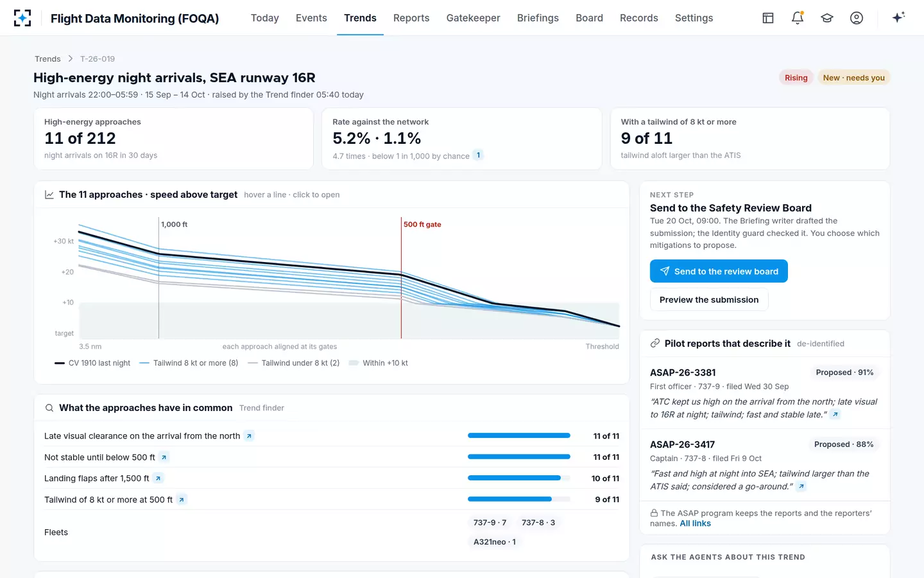The height and width of the screenshot is (578, 924).
Task: Select the A321neo · 1 fleet chip
Action: (x=495, y=542)
